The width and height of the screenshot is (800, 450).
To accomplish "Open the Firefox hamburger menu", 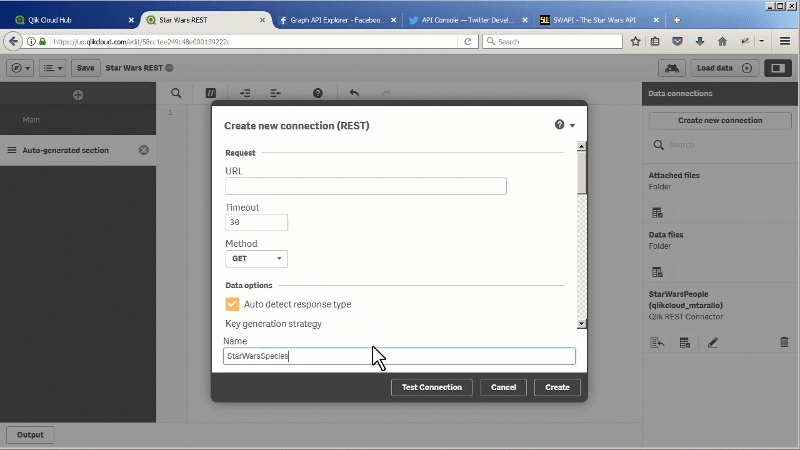I will coord(785,41).
